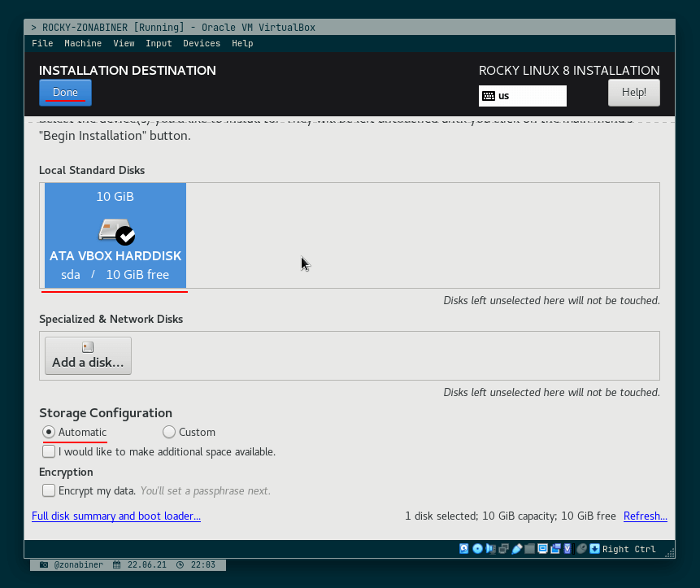Open the shared folders icon in the status bar

[529, 549]
